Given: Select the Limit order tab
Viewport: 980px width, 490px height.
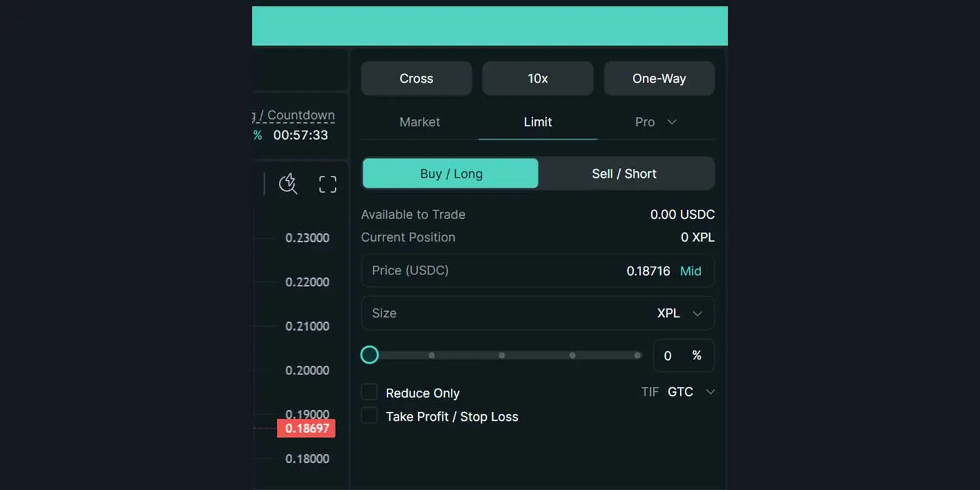Looking at the screenshot, I should point(538,122).
